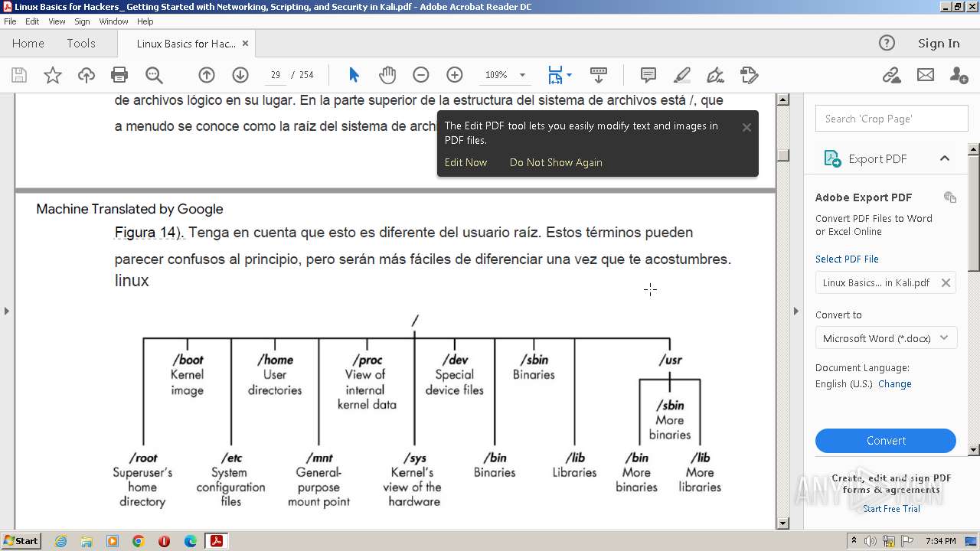Click the Convert button
This screenshot has width=980, height=551.
click(886, 441)
